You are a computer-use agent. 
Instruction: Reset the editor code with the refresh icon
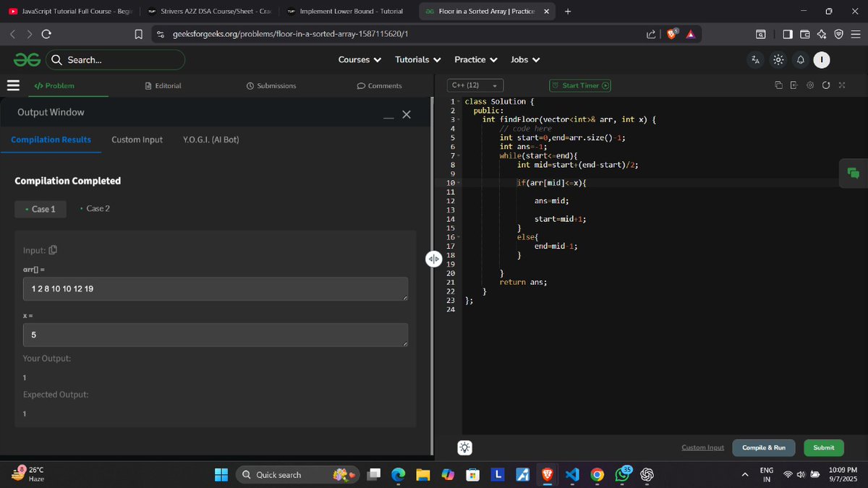[x=826, y=85]
